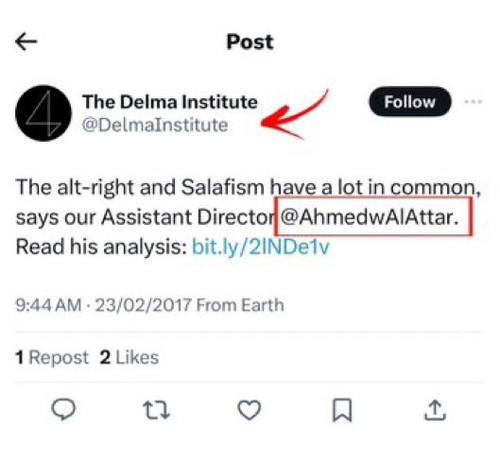This screenshot has height=462, width=500.
Task: View the 1 Repost list
Action: 52,358
